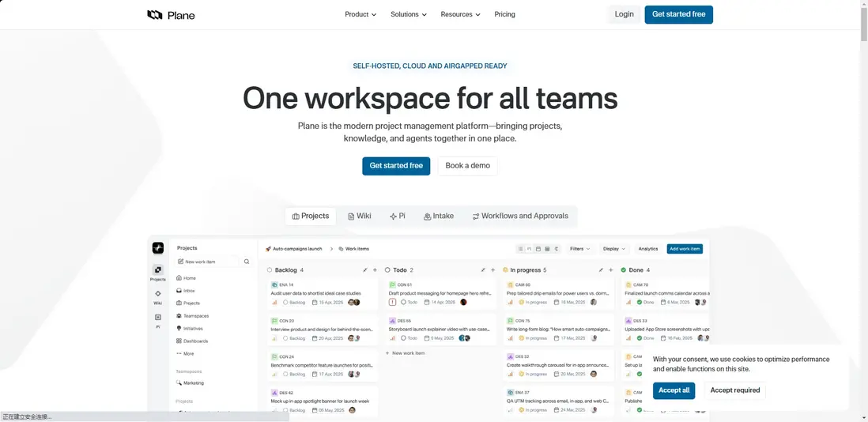The width and height of the screenshot is (868, 422).
Task: Click the plus icon on In progress column
Action: [x=611, y=270]
